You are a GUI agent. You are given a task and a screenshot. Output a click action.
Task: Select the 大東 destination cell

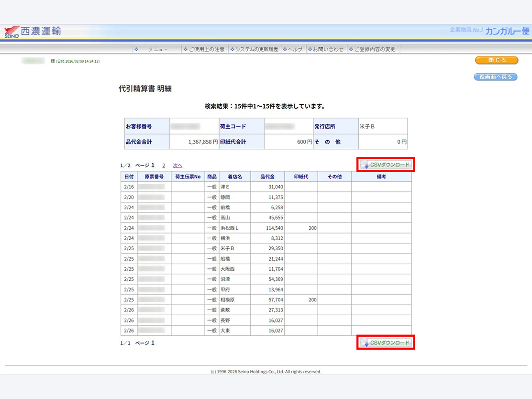(235, 331)
